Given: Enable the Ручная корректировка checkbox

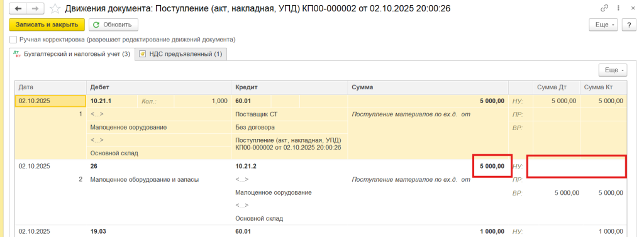Looking at the screenshot, I should point(13,40).
